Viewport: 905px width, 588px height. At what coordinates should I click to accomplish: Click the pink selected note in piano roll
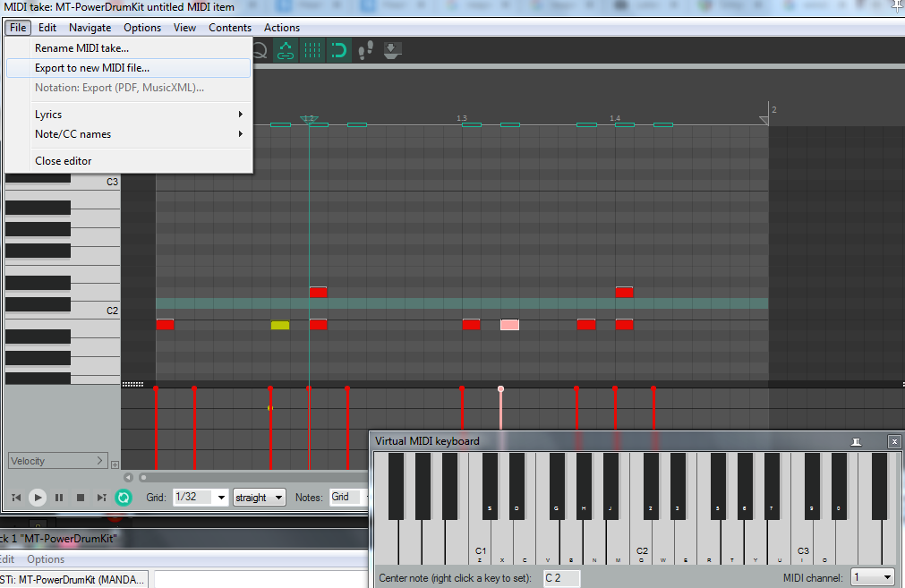[x=509, y=325]
